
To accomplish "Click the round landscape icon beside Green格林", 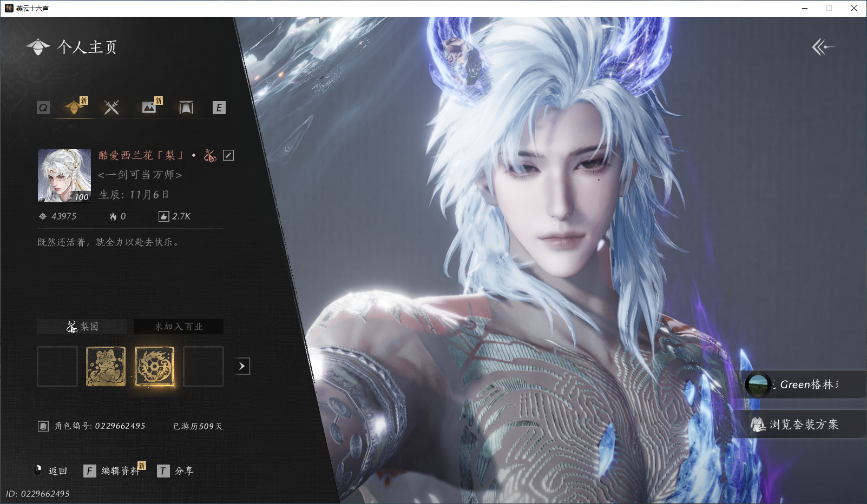I will tap(758, 384).
